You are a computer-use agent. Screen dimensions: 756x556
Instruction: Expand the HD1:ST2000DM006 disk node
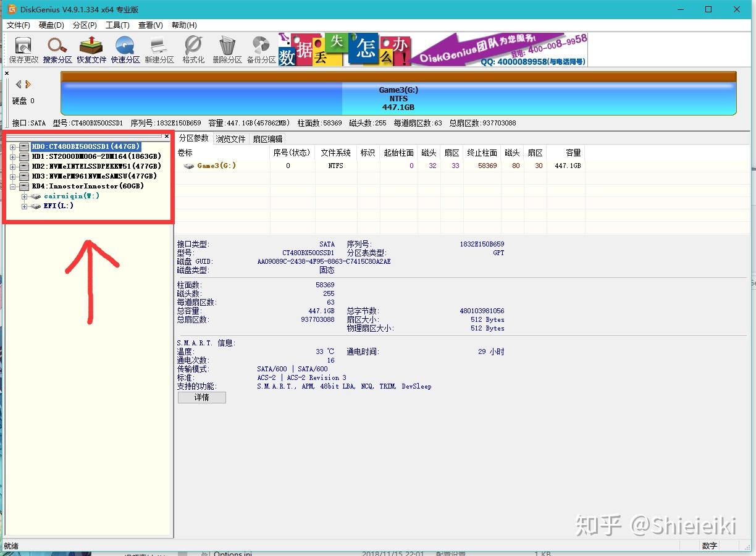12,157
